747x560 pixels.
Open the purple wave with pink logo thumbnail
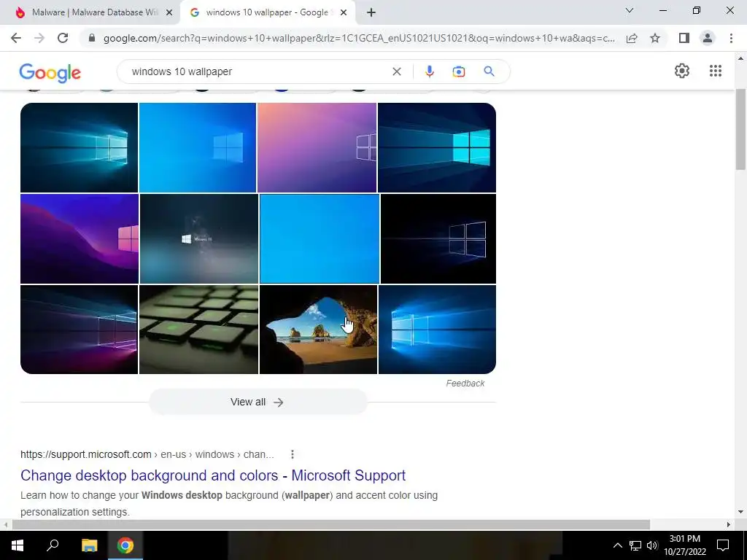79,238
